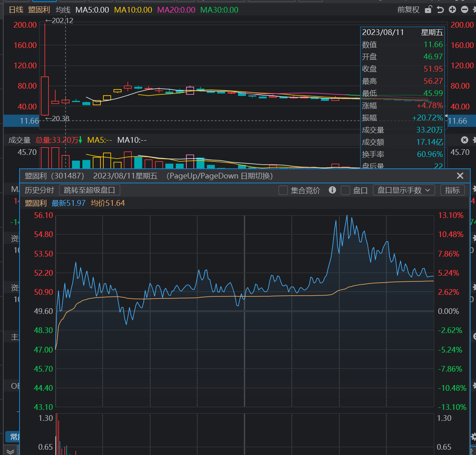
Task: Close the history intraday popup
Action: 460,176
